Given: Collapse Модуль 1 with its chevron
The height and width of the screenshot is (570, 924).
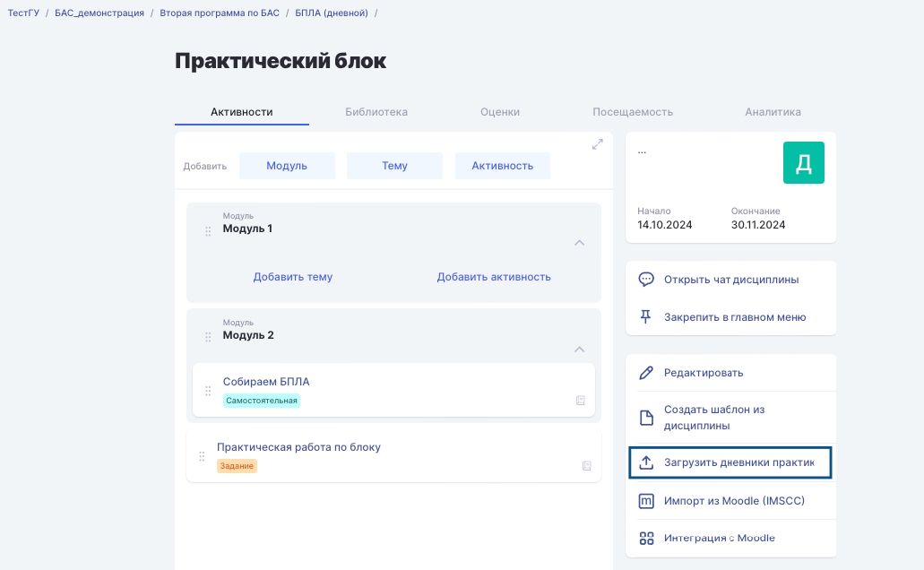Looking at the screenshot, I should [580, 243].
